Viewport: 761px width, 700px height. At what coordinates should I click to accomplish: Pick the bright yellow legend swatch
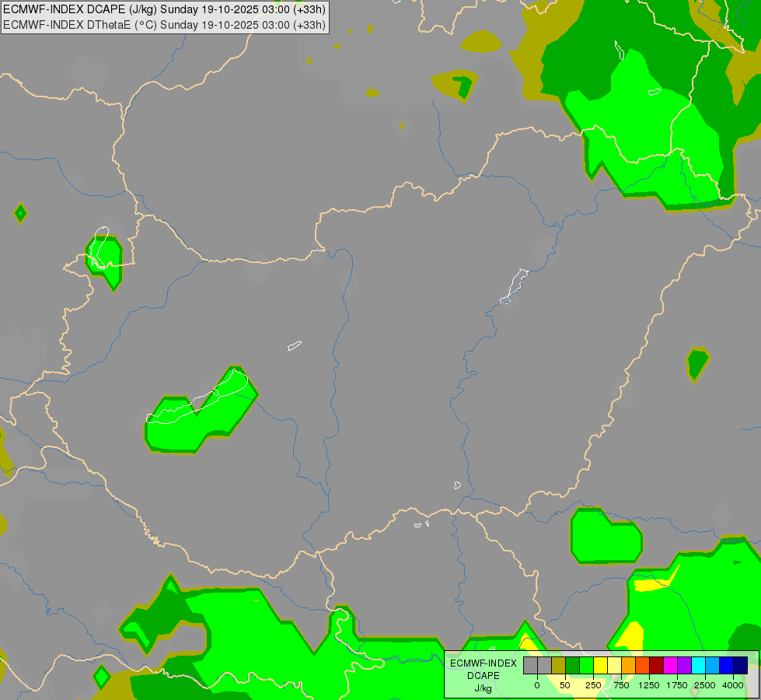[x=600, y=665]
